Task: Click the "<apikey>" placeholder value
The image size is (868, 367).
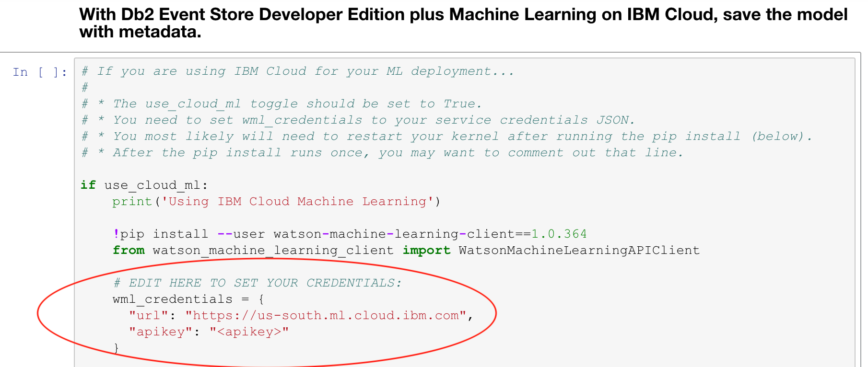Action: [x=249, y=332]
